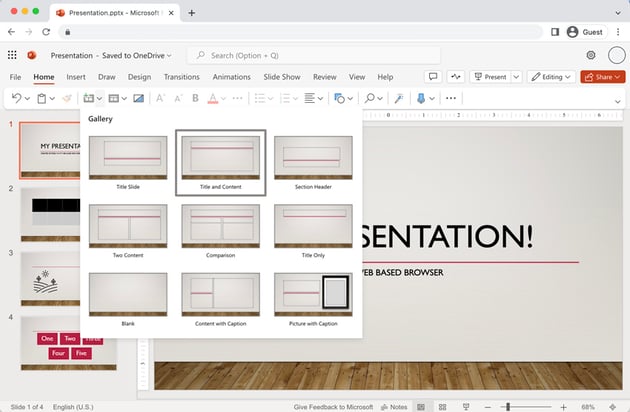The width and height of the screenshot is (630, 412).
Task: Open the File menu
Action: 15,76
